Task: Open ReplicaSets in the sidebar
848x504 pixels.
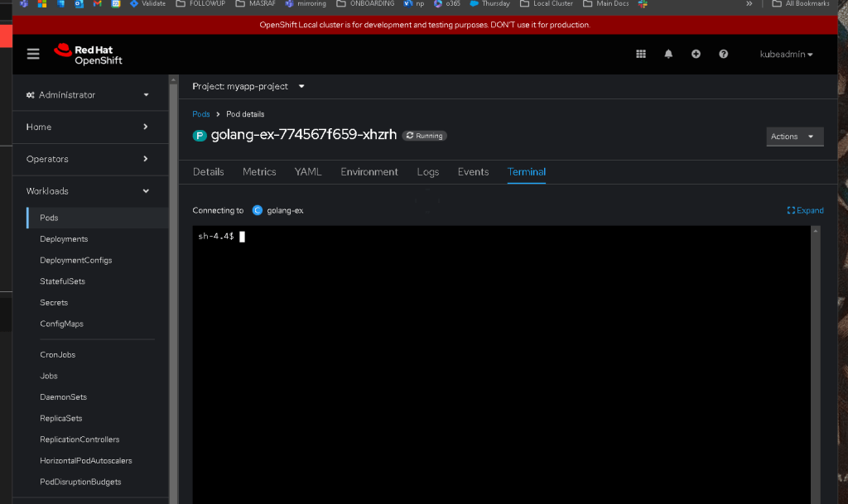Action: 61,418
